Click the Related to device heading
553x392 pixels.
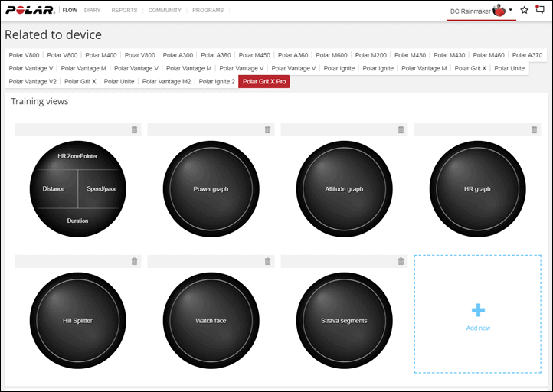[x=53, y=34]
